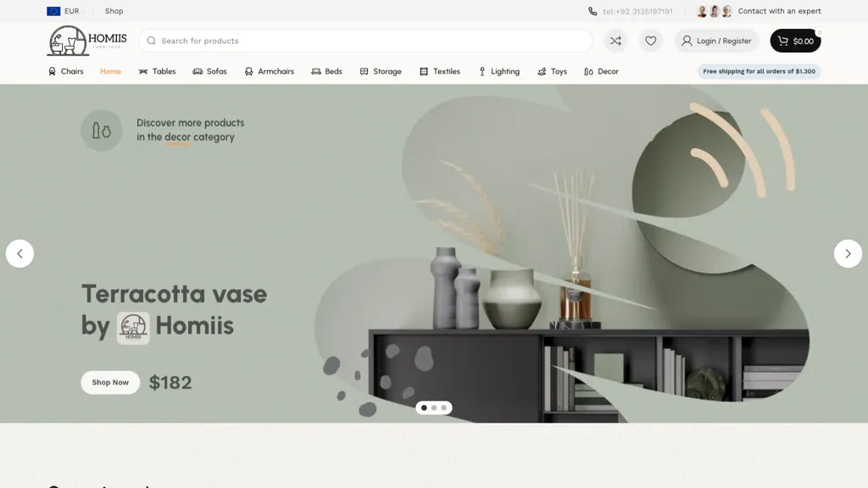Image resolution: width=868 pixels, height=488 pixels.
Task: Click the Beds category icon
Action: [x=316, y=71]
